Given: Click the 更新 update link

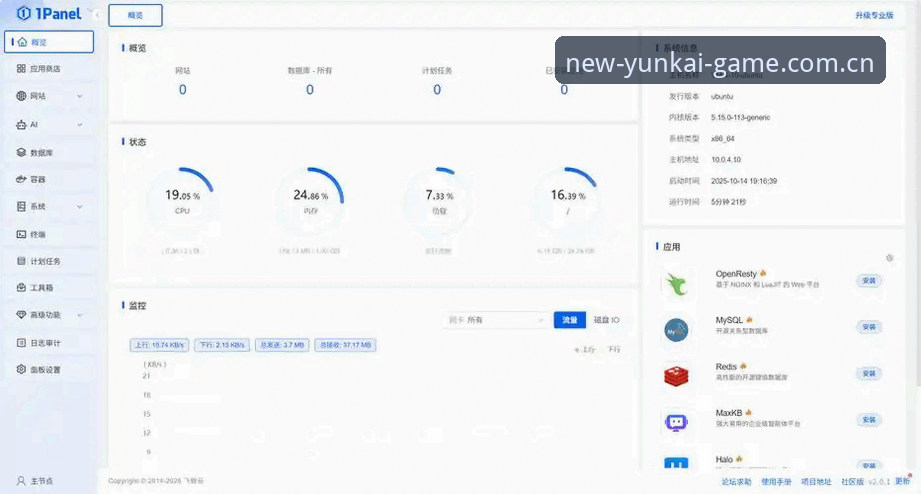Looking at the screenshot, I should coord(902,481).
